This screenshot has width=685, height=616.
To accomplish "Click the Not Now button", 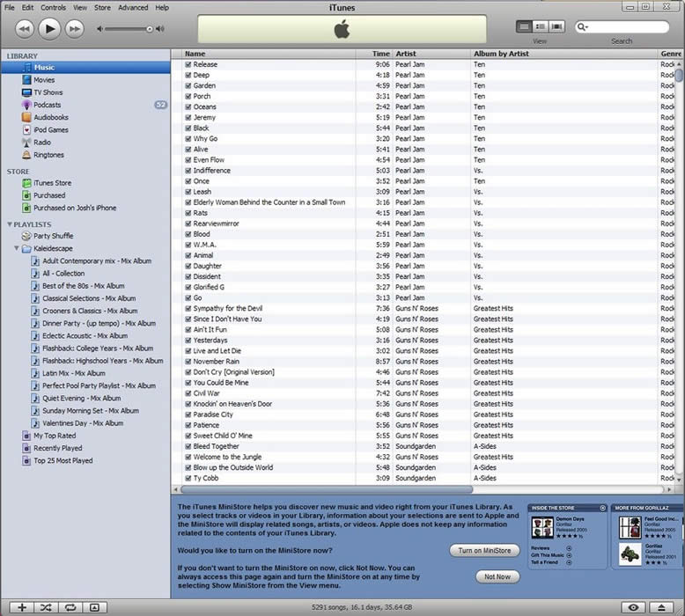I will click(x=497, y=576).
